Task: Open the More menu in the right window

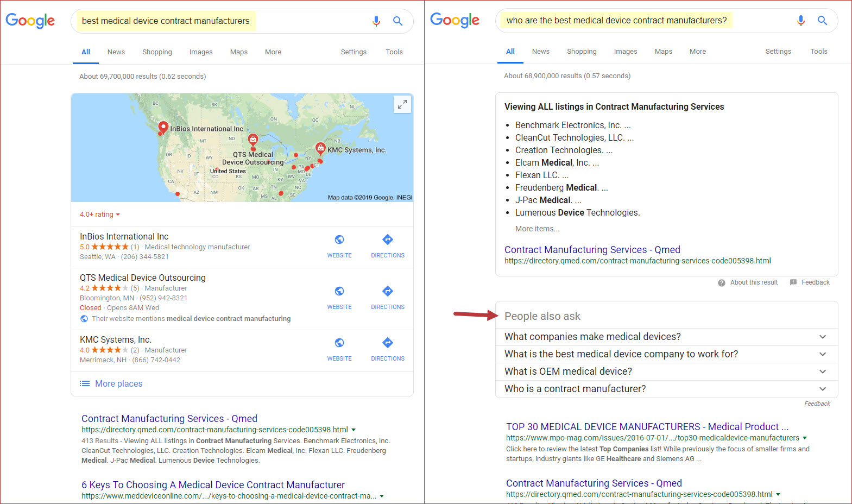Action: [x=698, y=52]
